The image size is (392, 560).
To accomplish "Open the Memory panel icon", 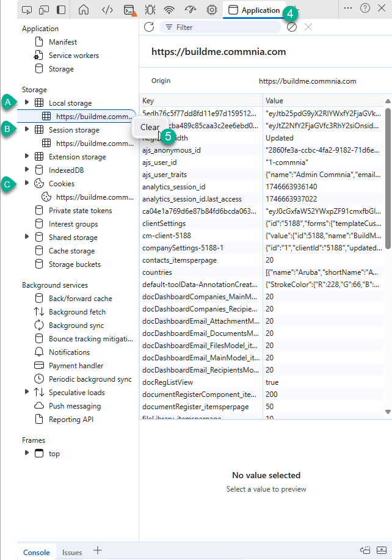I will coord(212,9).
